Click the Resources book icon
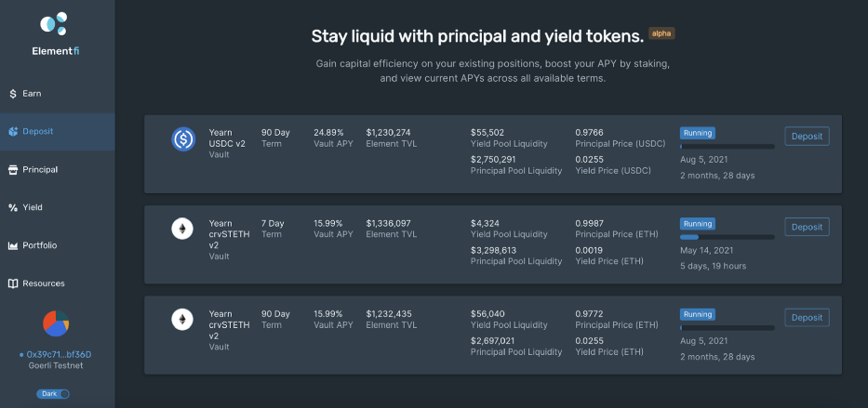This screenshot has height=408, width=868. coord(13,283)
